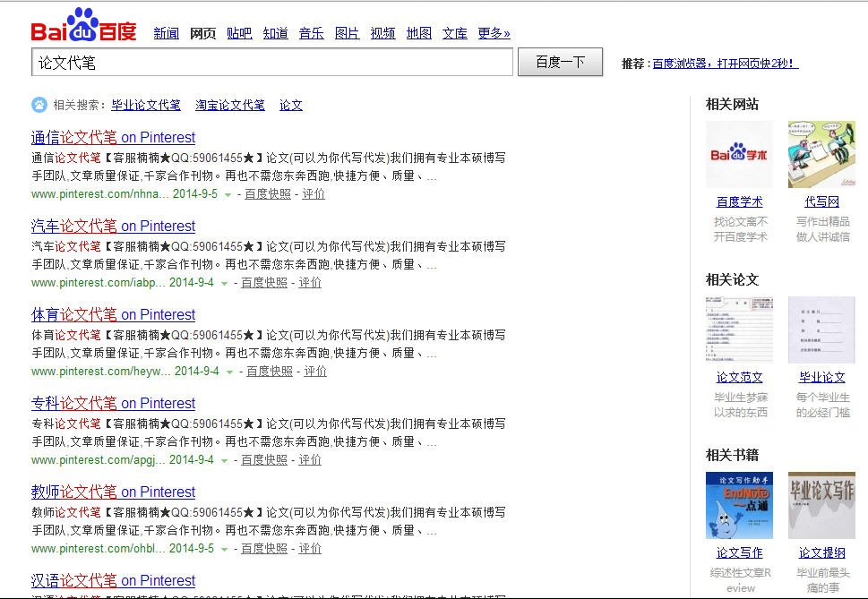Expand dropdown arrow in 体育论文代笔 result URL line
This screenshot has height=599, width=868.
tap(229, 372)
